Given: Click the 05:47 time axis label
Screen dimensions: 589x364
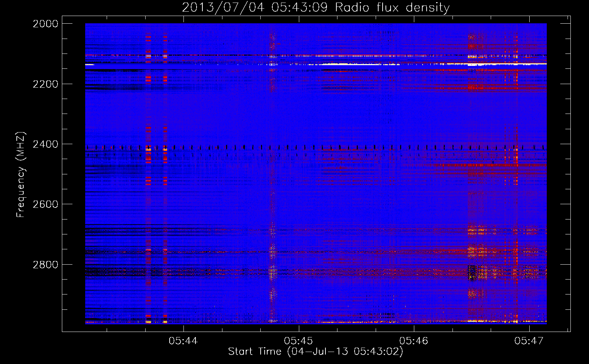Looking at the screenshot, I should (x=529, y=341).
